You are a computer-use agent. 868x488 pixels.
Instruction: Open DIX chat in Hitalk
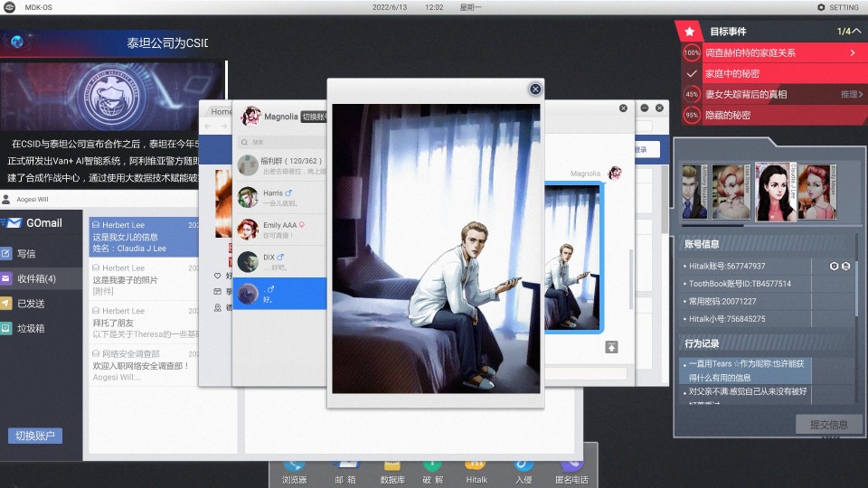[x=280, y=262]
